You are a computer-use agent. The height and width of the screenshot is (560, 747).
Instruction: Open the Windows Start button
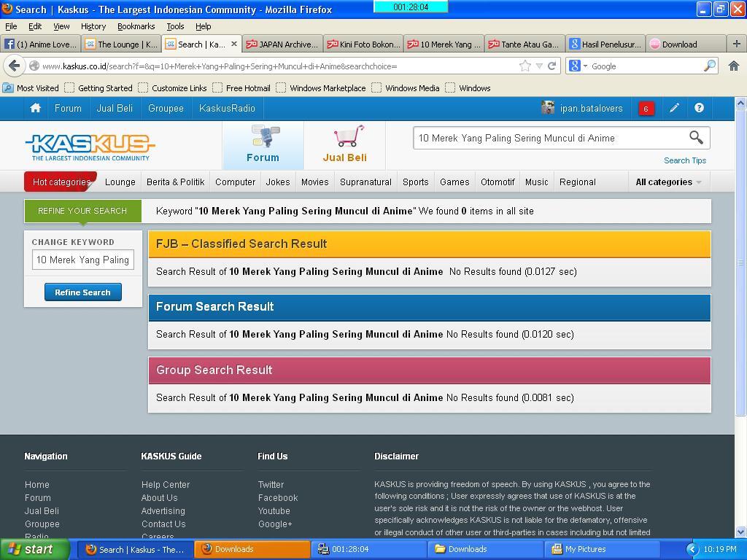click(34, 550)
